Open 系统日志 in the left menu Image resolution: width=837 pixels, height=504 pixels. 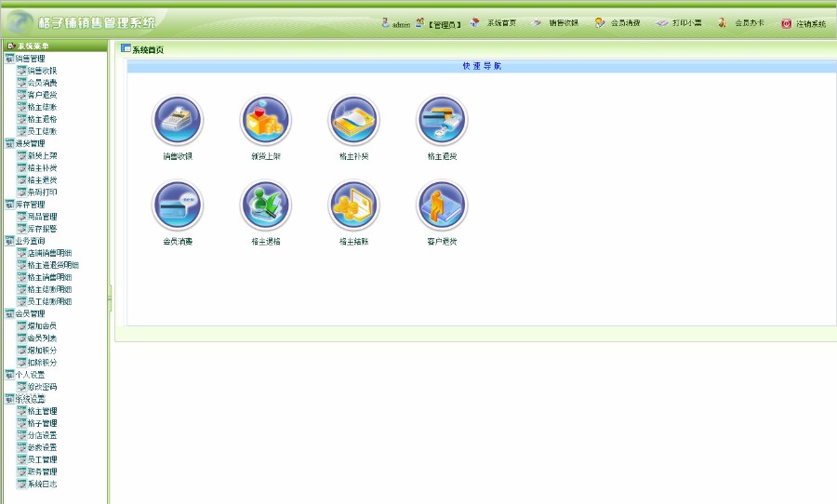42,484
